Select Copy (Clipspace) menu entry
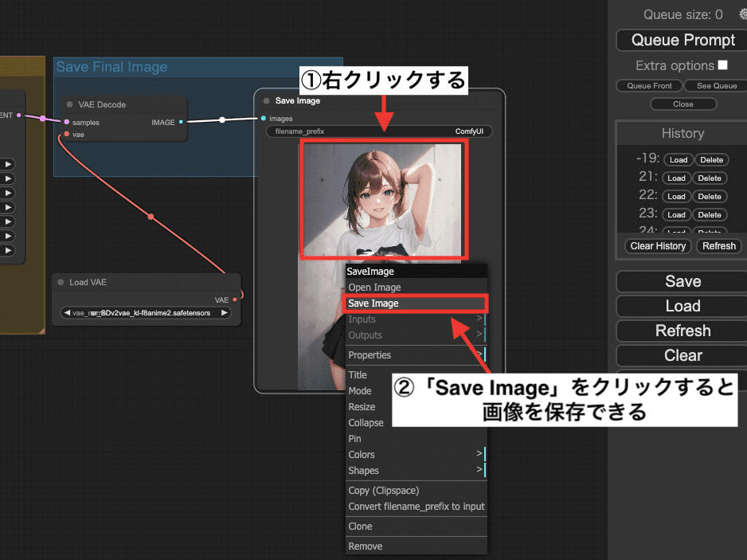747x560 pixels. coord(417,491)
